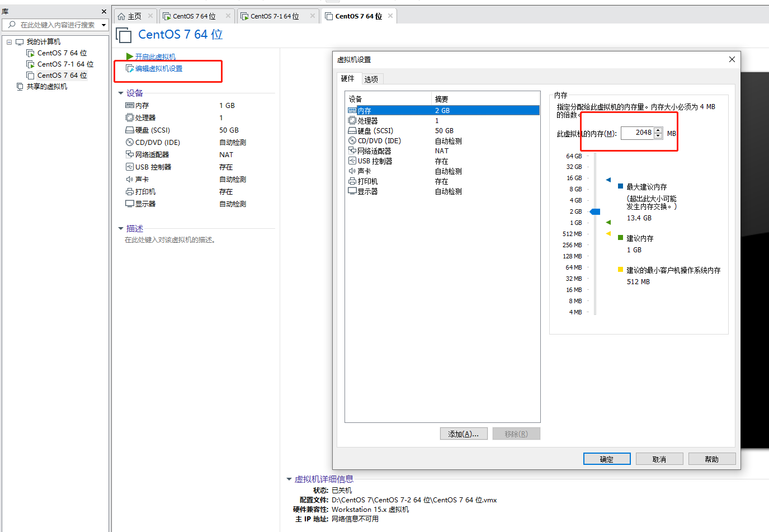
Task: Collapse the 我的计算机 tree node
Action: [x=9, y=42]
